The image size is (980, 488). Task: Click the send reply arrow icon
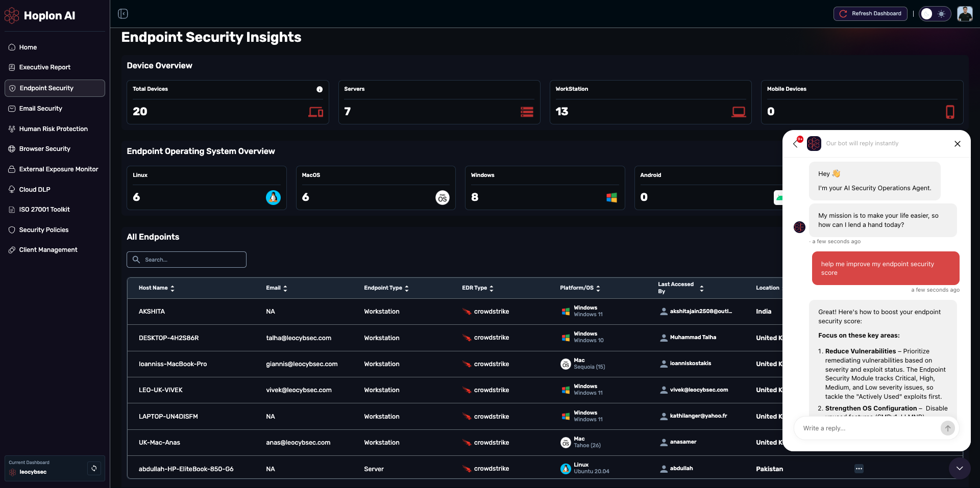(x=947, y=428)
